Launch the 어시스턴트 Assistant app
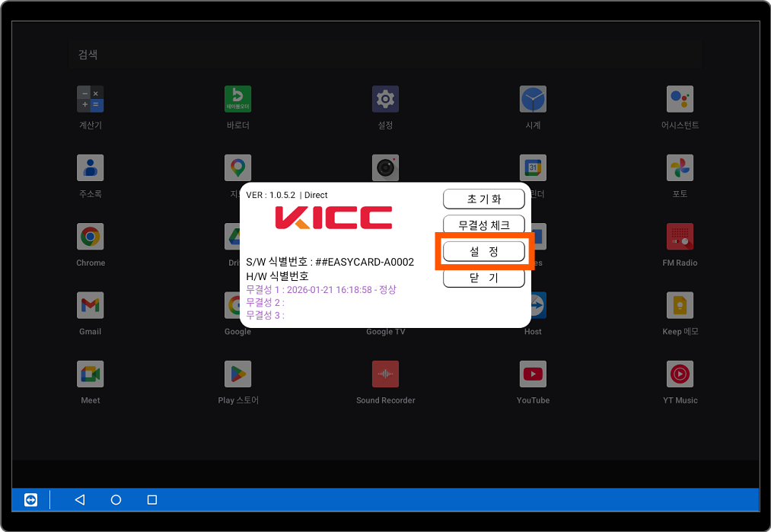771x532 pixels. [680, 99]
